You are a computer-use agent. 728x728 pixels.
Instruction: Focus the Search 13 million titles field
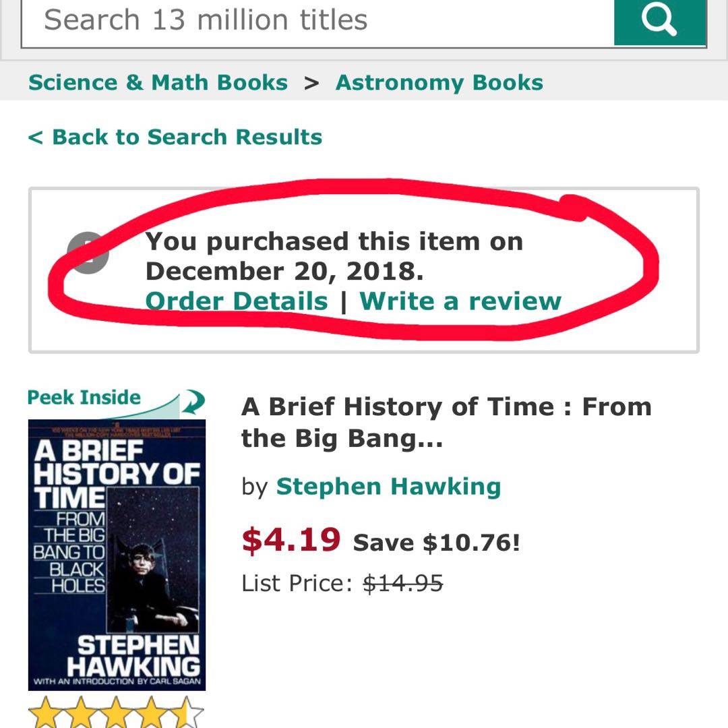317,22
